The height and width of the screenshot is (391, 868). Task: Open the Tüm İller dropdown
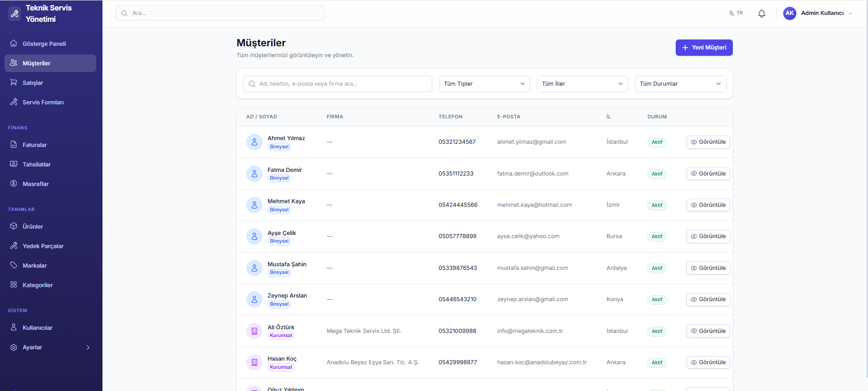click(x=582, y=84)
